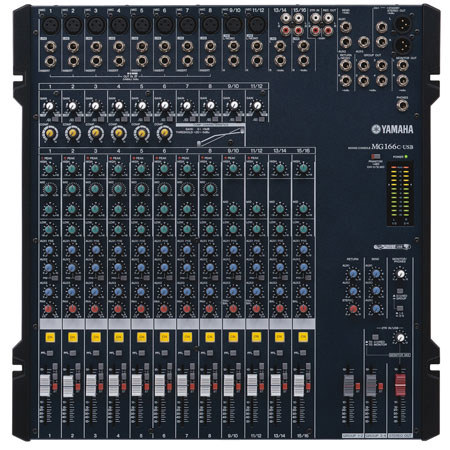Click the green POWER indicator LED
Viewport: 450px width, 450px height.
pos(406,156)
